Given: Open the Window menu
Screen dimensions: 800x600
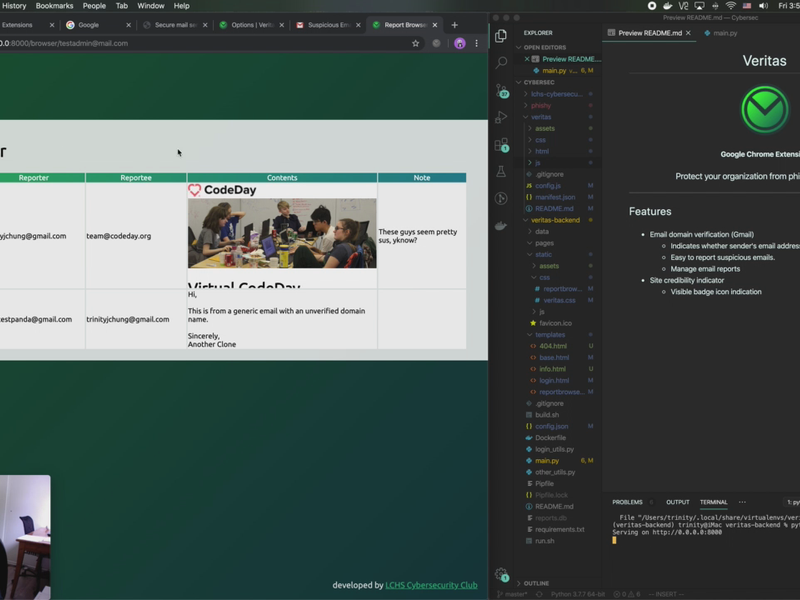Looking at the screenshot, I should point(151,6).
